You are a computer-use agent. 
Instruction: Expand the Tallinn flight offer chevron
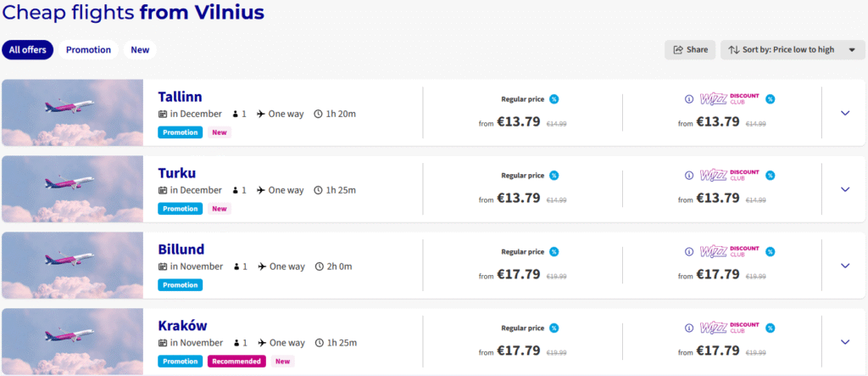coord(844,113)
